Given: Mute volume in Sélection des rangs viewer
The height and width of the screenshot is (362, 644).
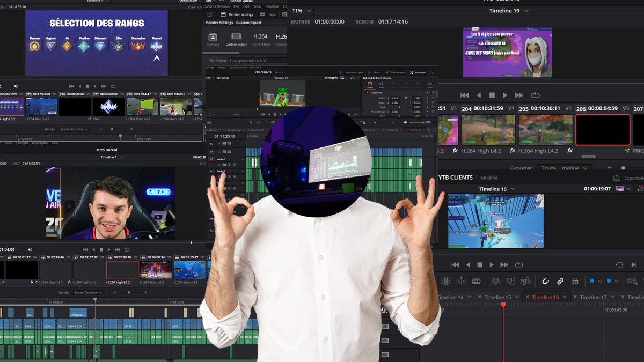Looking at the screenshot, I should click(x=16, y=86).
